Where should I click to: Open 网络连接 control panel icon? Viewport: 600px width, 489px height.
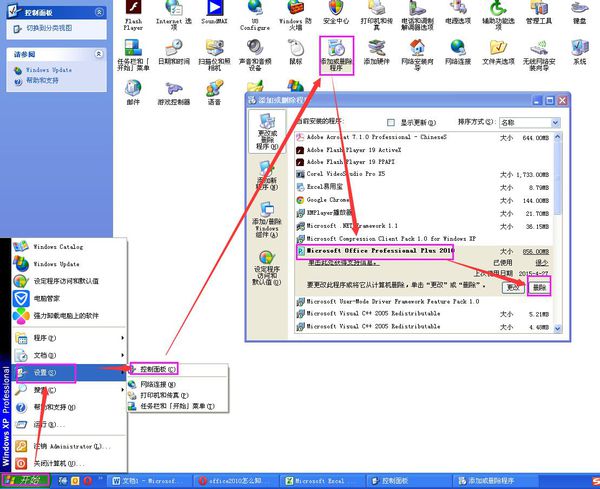(458, 53)
